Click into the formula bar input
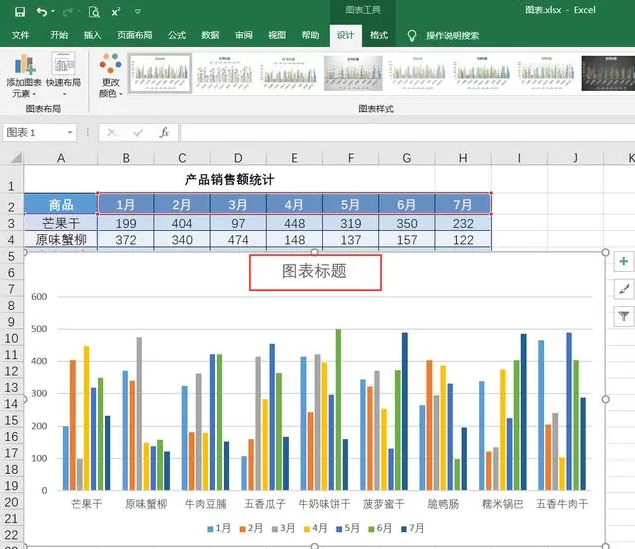Screen dimensions: 635x549 tap(407, 132)
